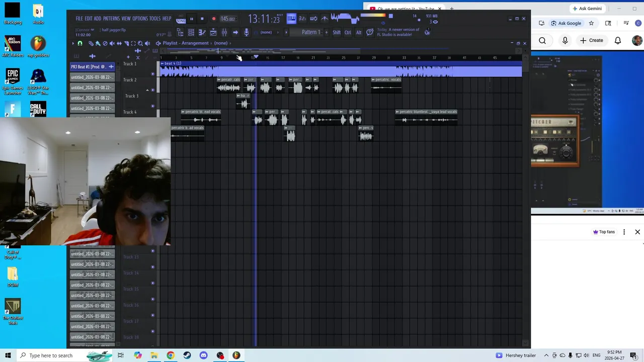Click the song position time display
644x362 pixels.
[264, 20]
